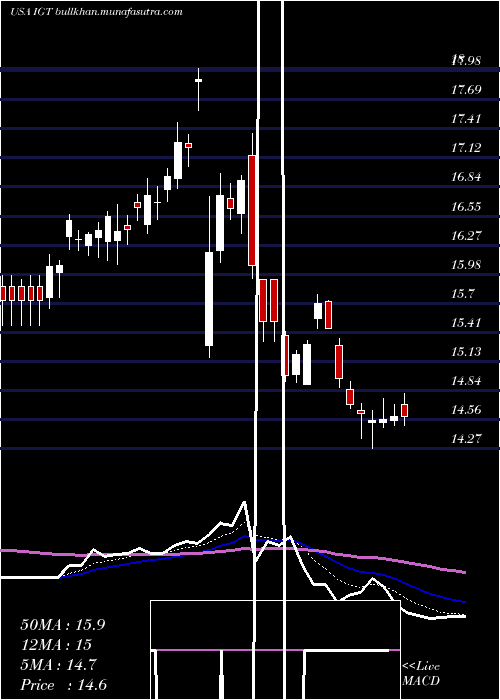Click the '<<Live MACD' label
The width and height of the screenshot is (500, 700).
coord(421,673)
